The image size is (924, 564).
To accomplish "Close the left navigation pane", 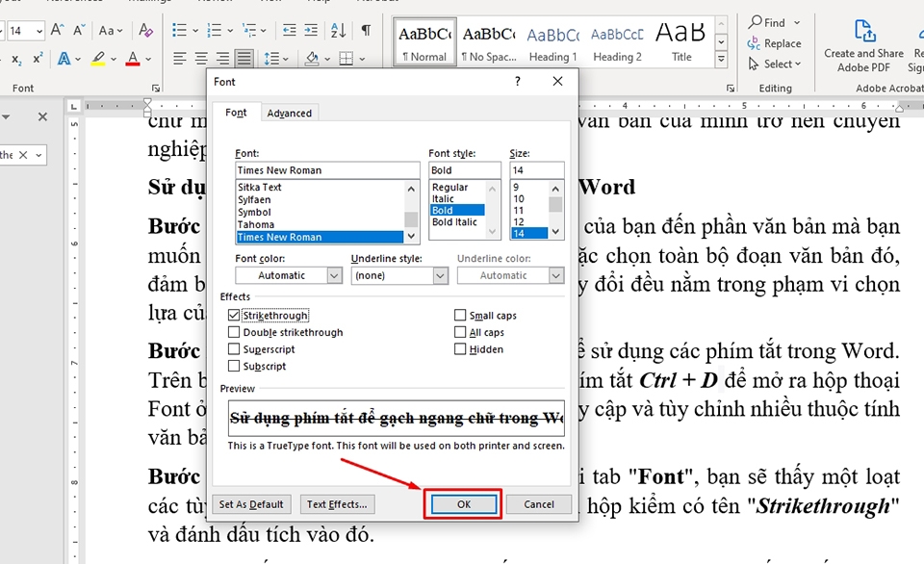I will (42, 116).
